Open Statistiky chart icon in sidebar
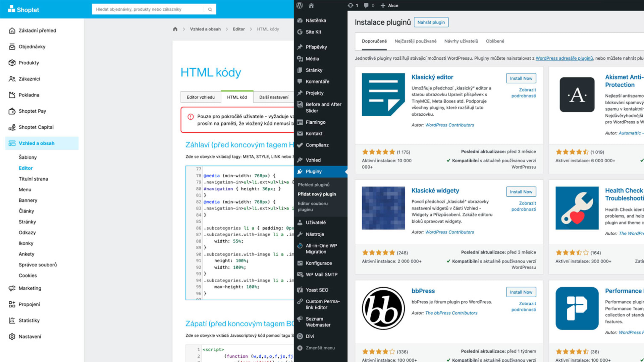This screenshot has height=362, width=644. click(x=12, y=320)
